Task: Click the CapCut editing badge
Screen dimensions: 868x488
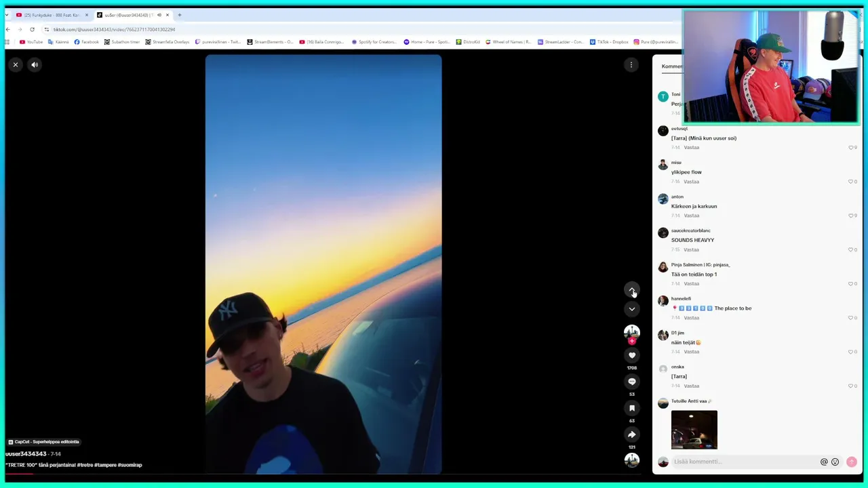Action: 44,442
